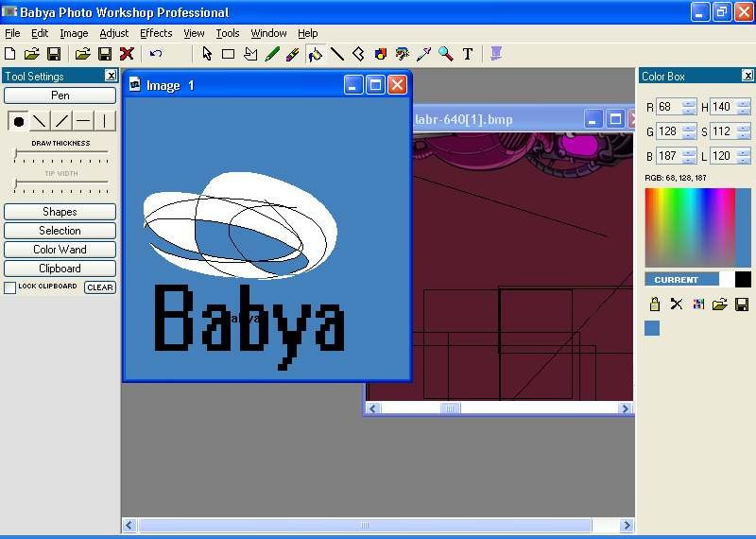The height and width of the screenshot is (539, 756).
Task: Click the scissors icon in Color Box
Action: (x=677, y=304)
